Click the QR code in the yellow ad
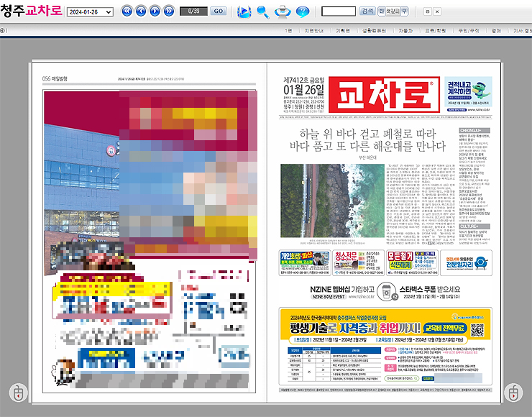532x417 pixels. click(x=477, y=330)
